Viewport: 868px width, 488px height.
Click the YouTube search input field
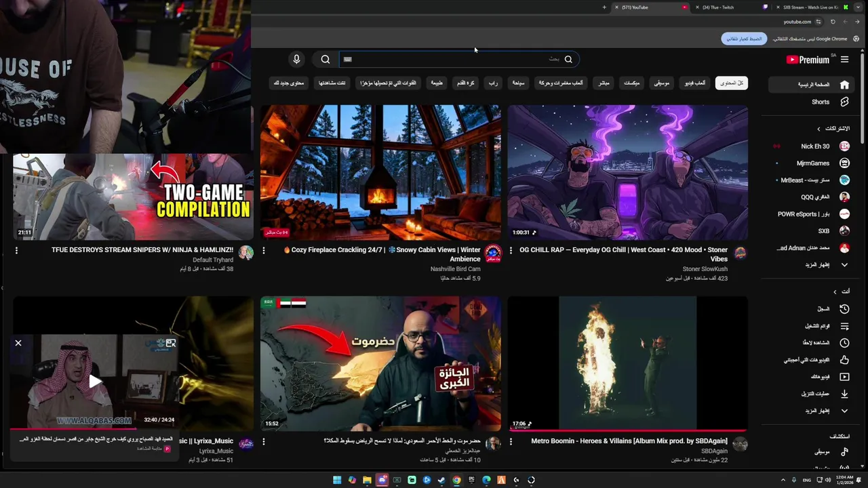(x=460, y=60)
